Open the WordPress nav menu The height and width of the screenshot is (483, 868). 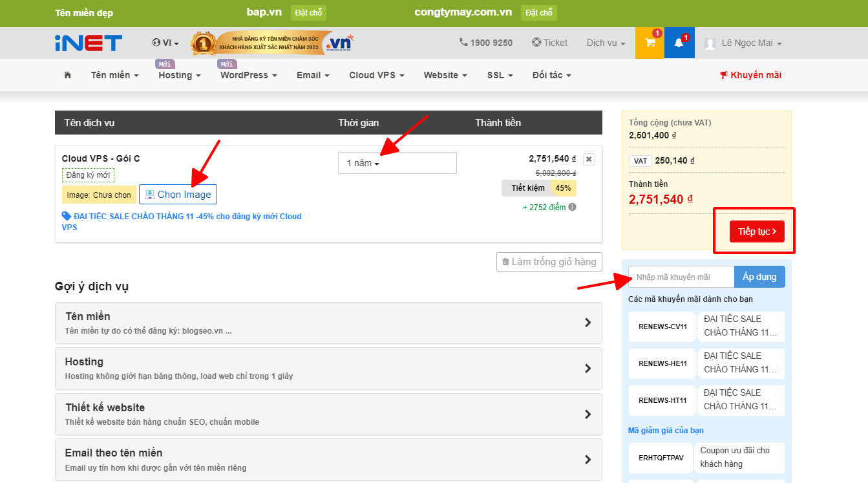click(x=249, y=75)
